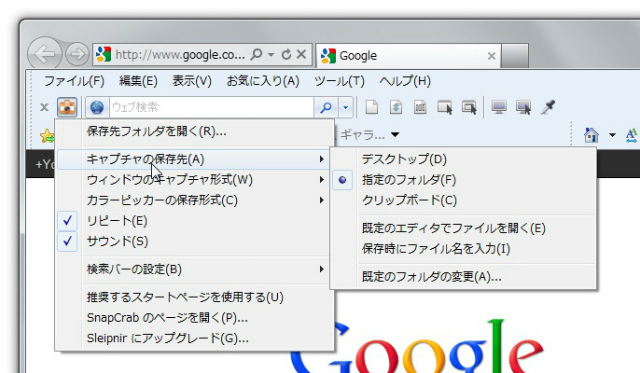
Task: Click the Stop (X) icon in address bar
Action: [301, 54]
